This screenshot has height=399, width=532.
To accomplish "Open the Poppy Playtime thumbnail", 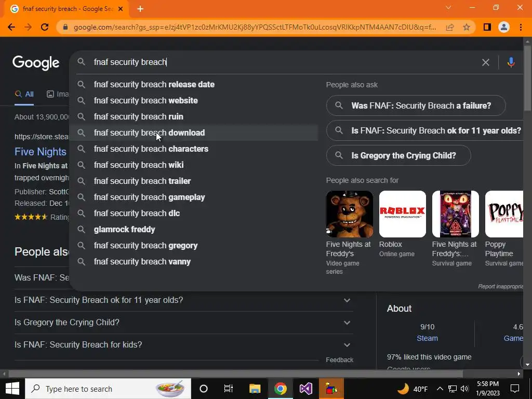I will pyautogui.click(x=504, y=214).
